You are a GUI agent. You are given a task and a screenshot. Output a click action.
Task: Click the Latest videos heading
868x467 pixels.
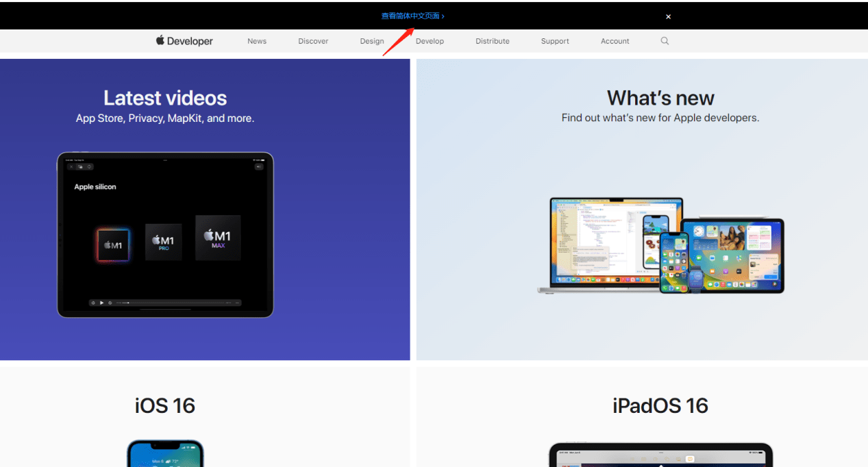165,98
